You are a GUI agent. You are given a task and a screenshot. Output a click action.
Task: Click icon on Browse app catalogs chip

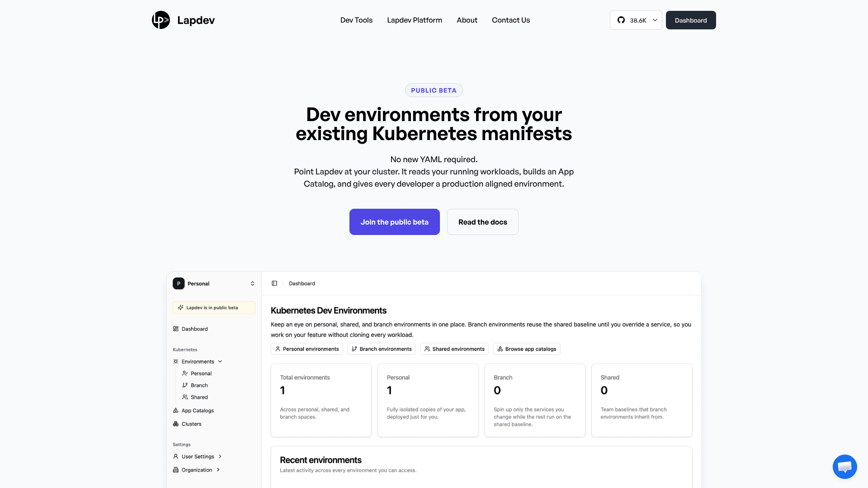tap(500, 349)
